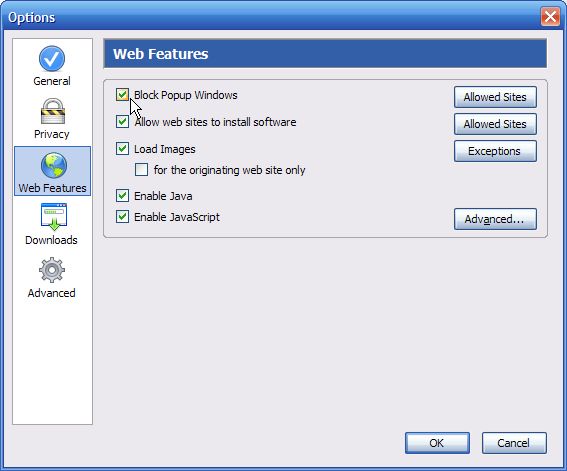The height and width of the screenshot is (471, 567).
Task: Click the Web Features header banner
Action: click(x=325, y=53)
